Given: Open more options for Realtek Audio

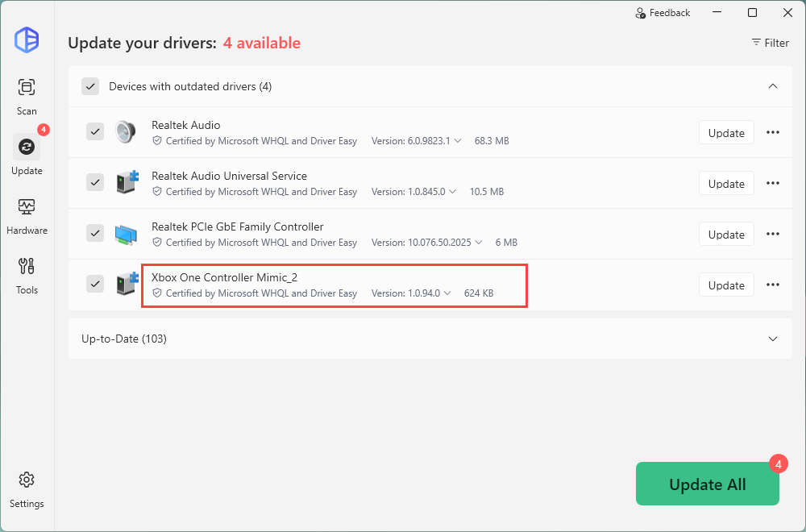Looking at the screenshot, I should tap(772, 132).
